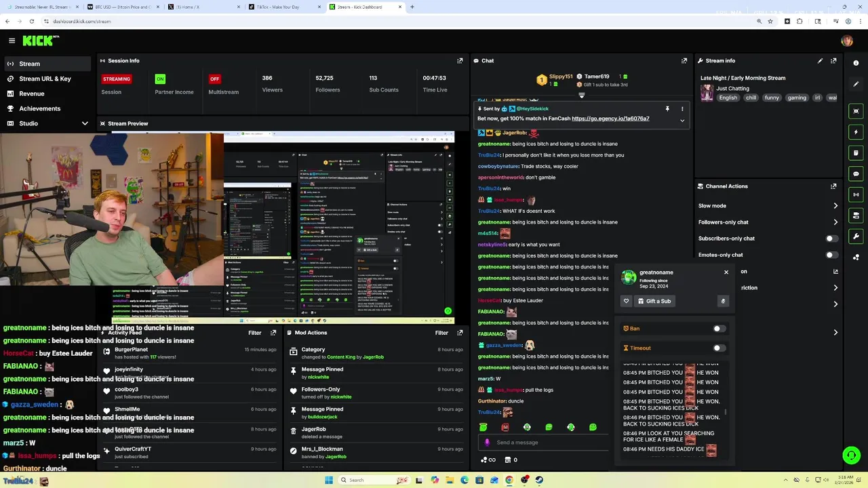Click the chat bubble icon in right sidebar
This screenshot has height=488, width=868.
pos(856,174)
